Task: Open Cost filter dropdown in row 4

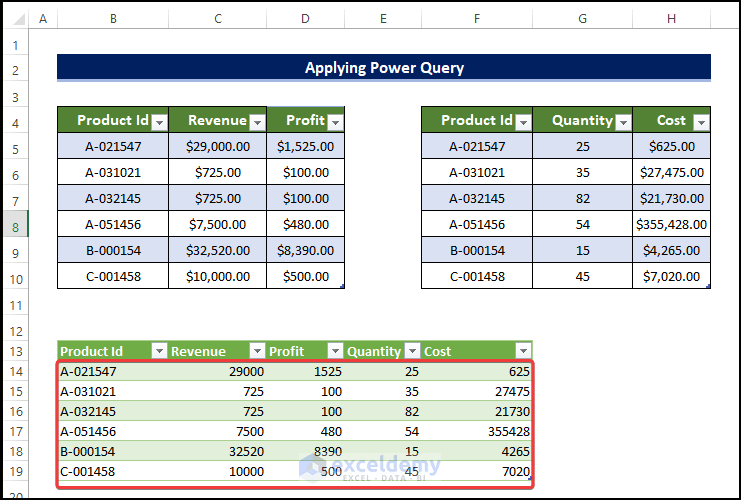Action: click(x=701, y=122)
